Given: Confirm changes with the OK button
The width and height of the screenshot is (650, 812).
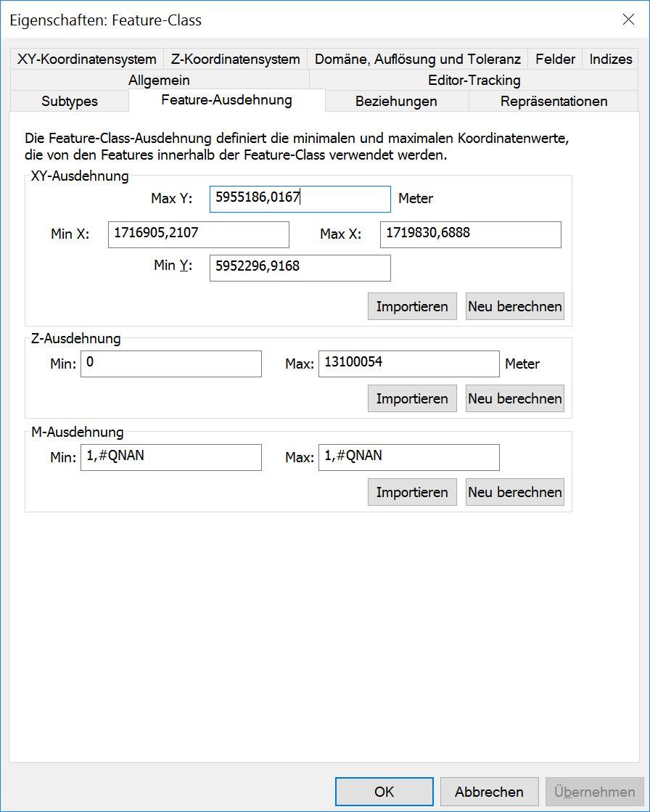Looking at the screenshot, I should pos(384,792).
